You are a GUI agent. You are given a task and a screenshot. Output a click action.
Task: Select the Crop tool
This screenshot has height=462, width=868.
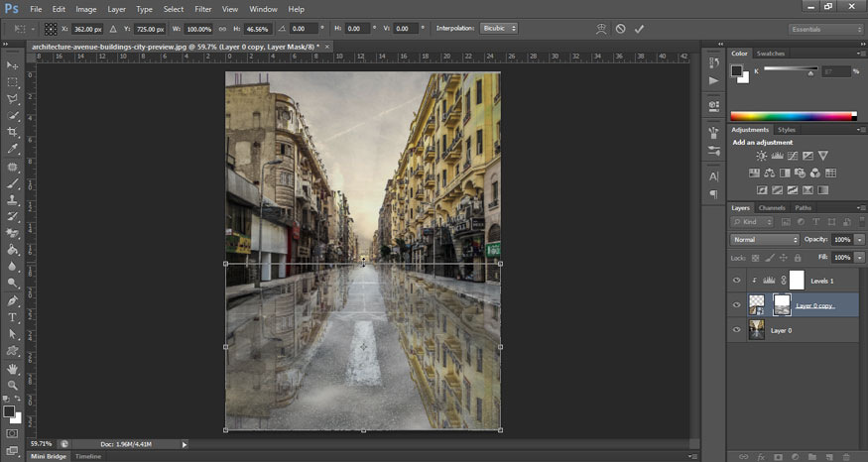click(x=12, y=132)
